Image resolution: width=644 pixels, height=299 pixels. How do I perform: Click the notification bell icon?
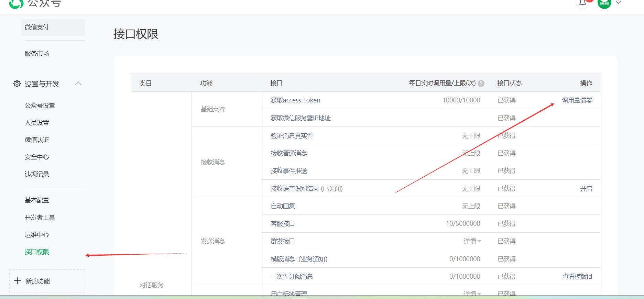(x=582, y=3)
